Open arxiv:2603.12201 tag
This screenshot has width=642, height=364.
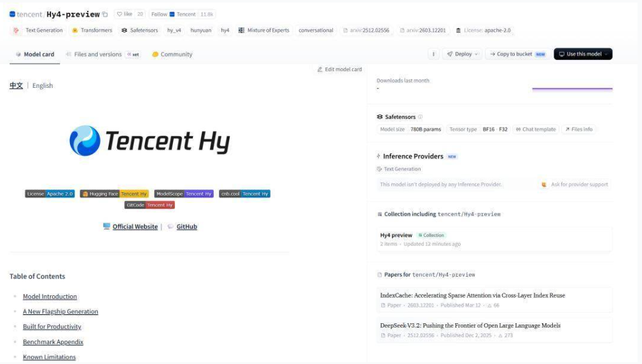tap(422, 31)
